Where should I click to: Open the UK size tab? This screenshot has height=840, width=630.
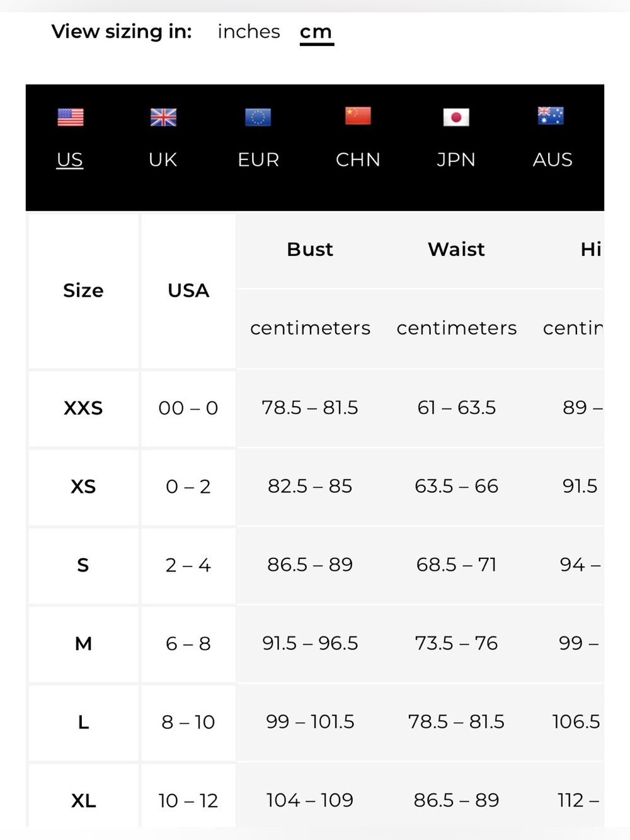pos(163,160)
